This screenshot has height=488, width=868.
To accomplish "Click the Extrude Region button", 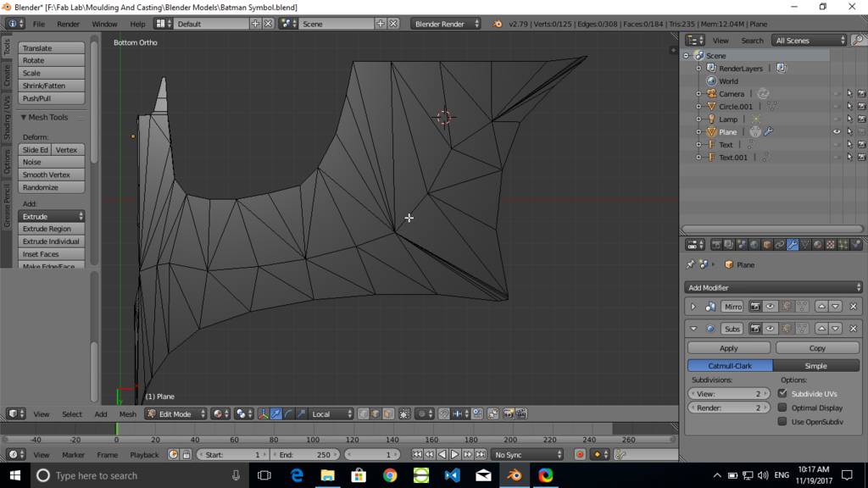I will tap(52, 229).
